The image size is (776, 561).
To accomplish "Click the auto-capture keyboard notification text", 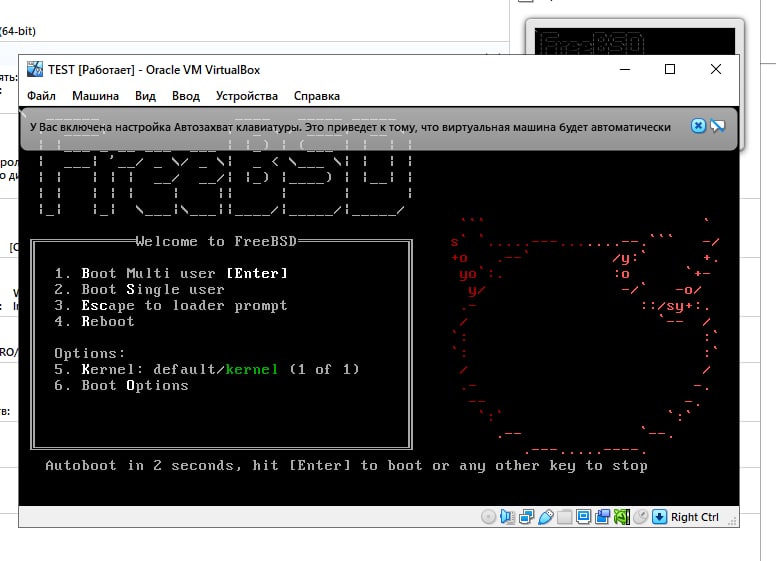I will [x=350, y=127].
